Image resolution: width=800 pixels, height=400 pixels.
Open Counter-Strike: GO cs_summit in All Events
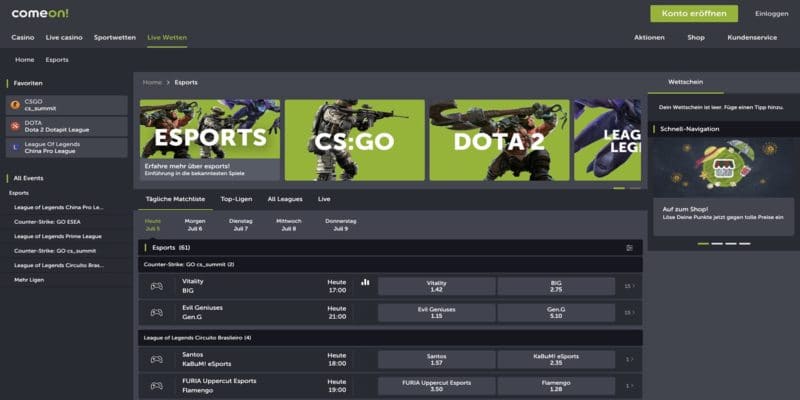pyautogui.click(x=55, y=251)
